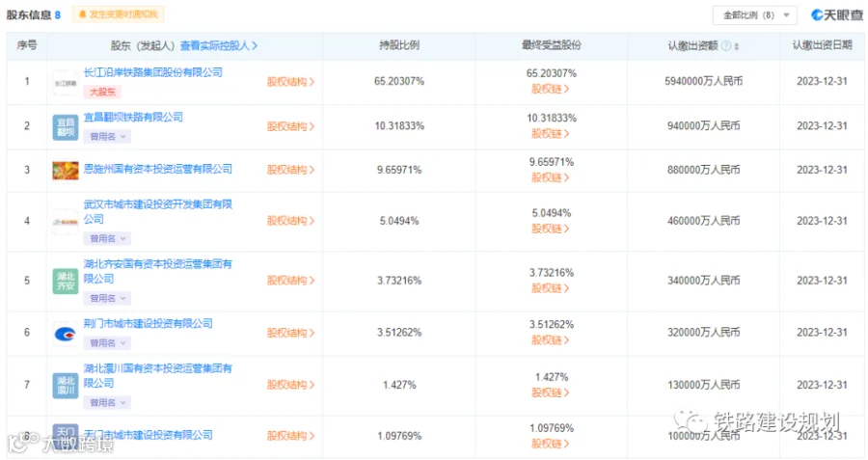Viewport: 868px width, 460px height.
Task: Open 股权链 under 5.0494% share
Action: [x=551, y=229]
